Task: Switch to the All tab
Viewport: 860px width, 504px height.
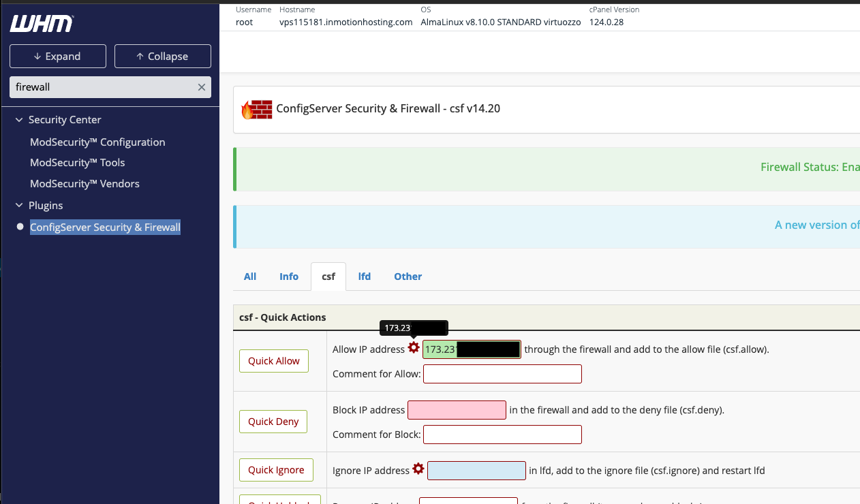Action: click(x=250, y=277)
